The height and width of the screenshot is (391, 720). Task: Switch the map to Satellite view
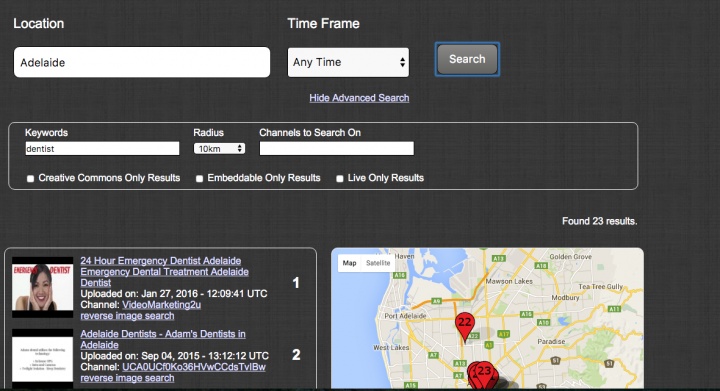378,263
